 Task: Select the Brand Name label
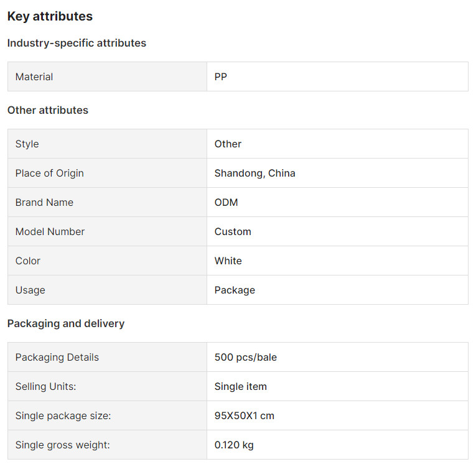click(x=44, y=202)
